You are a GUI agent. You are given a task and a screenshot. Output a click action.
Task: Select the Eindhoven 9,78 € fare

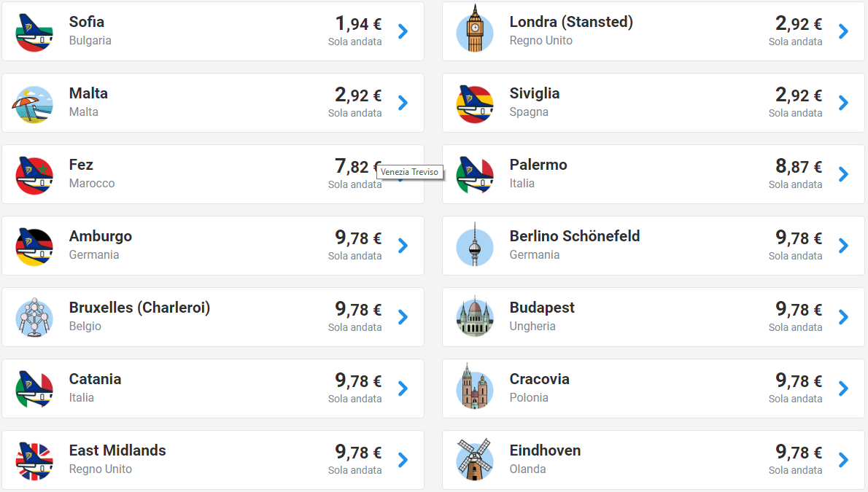click(798, 452)
